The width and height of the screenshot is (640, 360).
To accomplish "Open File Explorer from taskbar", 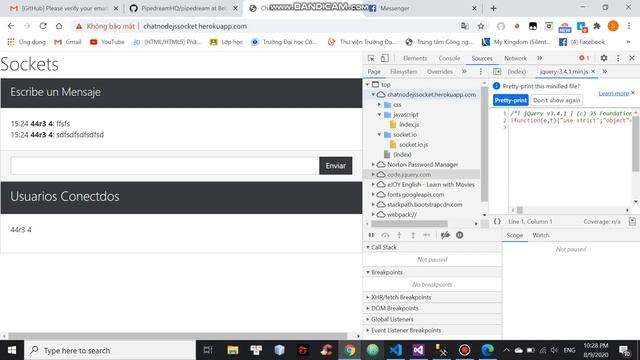I will (233, 350).
